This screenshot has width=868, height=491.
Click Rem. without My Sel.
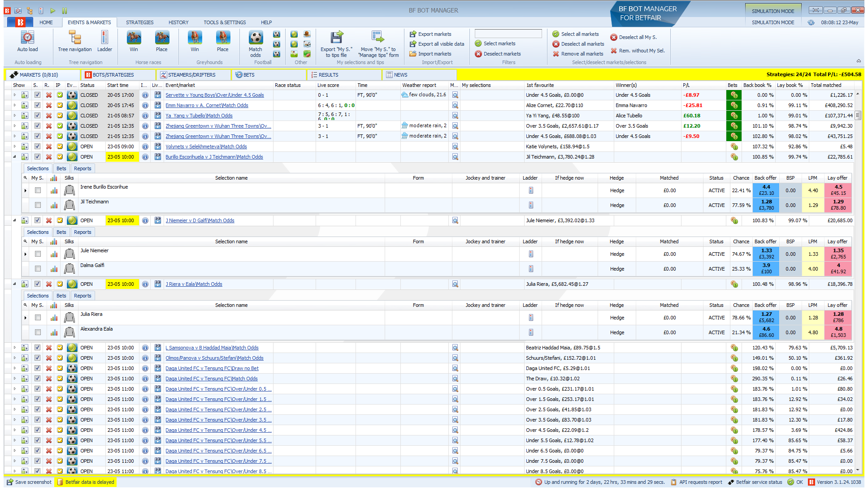pos(638,51)
